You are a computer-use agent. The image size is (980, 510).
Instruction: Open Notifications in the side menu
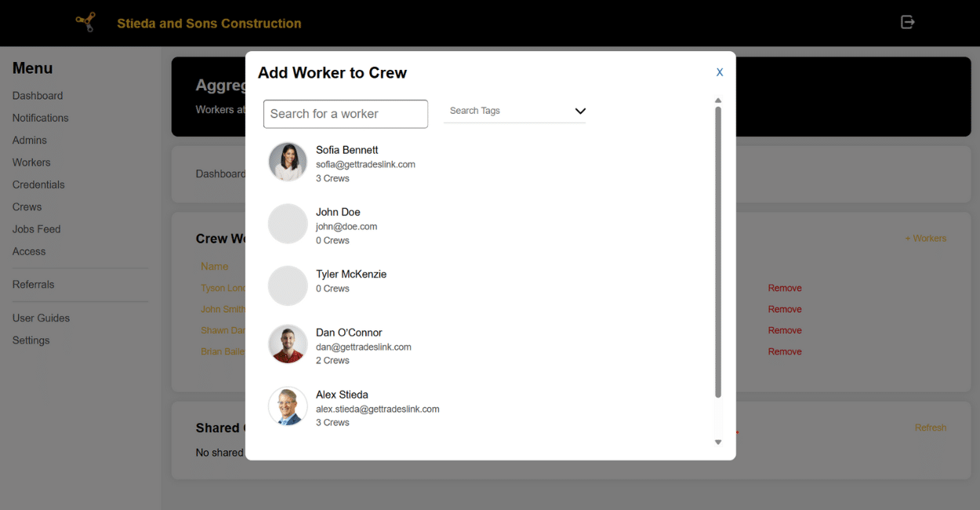pos(41,118)
